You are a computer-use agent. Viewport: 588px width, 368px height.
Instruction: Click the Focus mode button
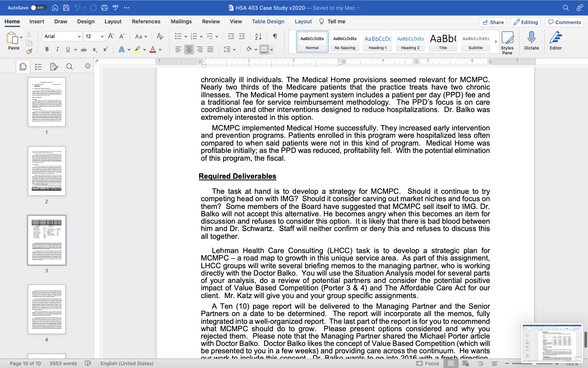(428, 363)
